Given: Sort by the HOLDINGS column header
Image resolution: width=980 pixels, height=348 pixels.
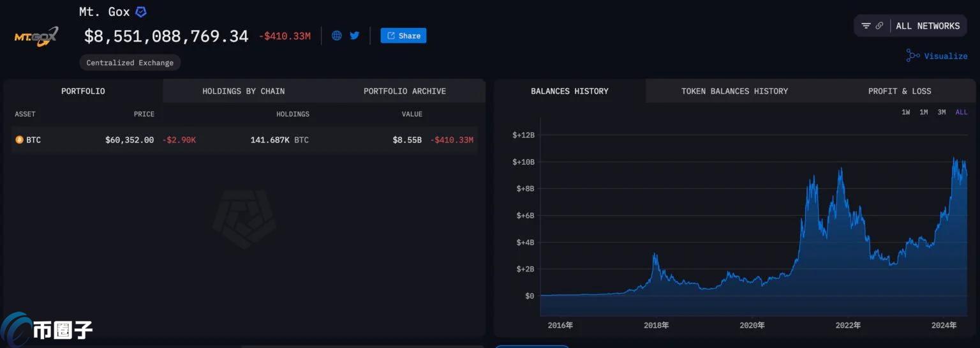Looking at the screenshot, I should (x=292, y=114).
